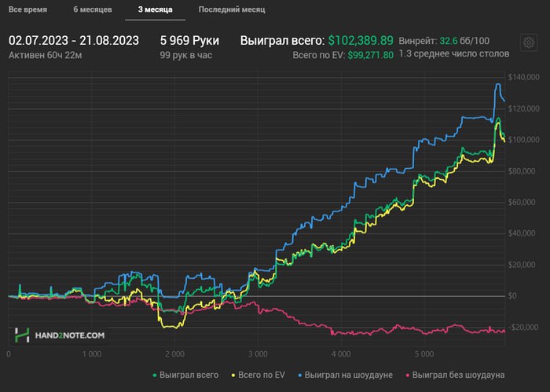The width and height of the screenshot is (550, 392).
Task: Click the $100,000 y-axis label
Action: coord(524,140)
